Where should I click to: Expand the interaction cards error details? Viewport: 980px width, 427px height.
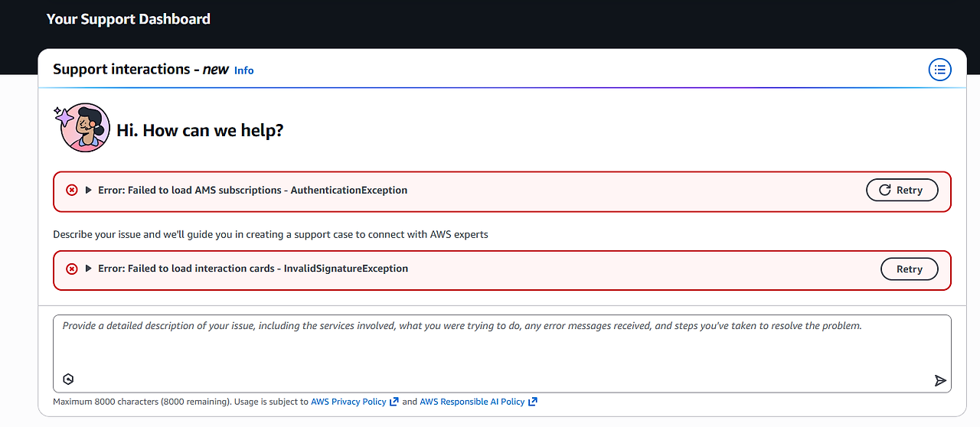89,269
